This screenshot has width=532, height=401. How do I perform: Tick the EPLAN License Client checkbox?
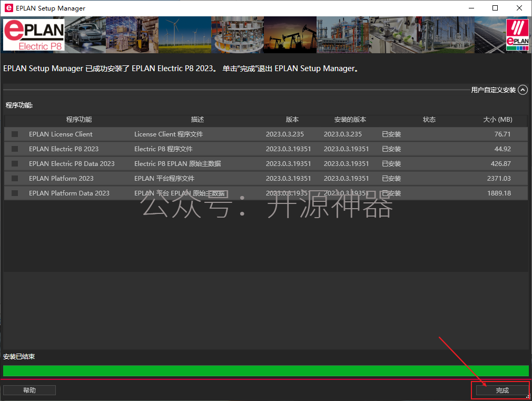click(x=15, y=134)
